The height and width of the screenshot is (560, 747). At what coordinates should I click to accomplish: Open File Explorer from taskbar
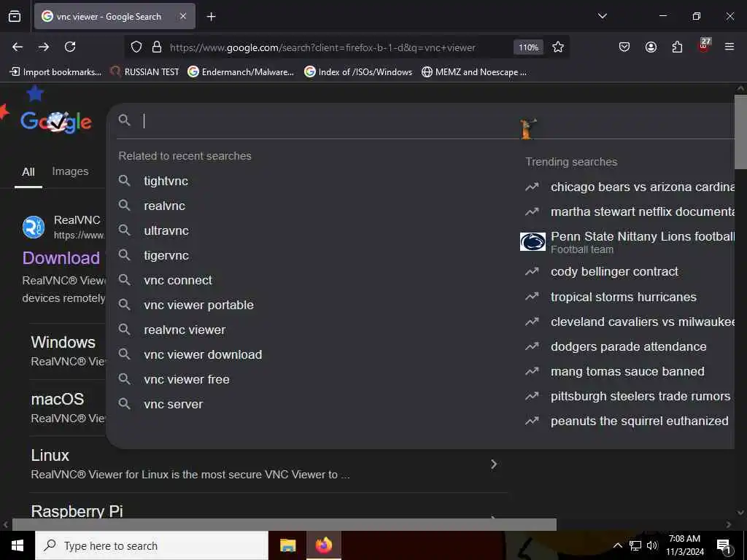click(287, 545)
